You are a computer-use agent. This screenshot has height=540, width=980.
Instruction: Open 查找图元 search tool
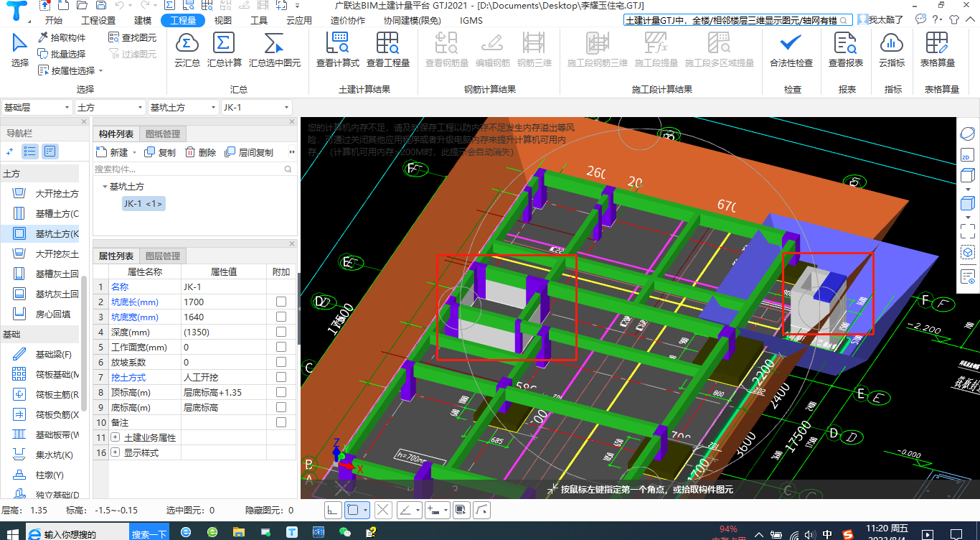click(132, 37)
